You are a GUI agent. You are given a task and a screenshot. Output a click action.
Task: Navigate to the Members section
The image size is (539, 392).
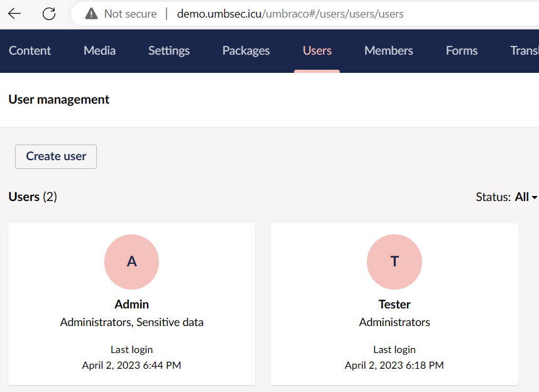tap(388, 51)
